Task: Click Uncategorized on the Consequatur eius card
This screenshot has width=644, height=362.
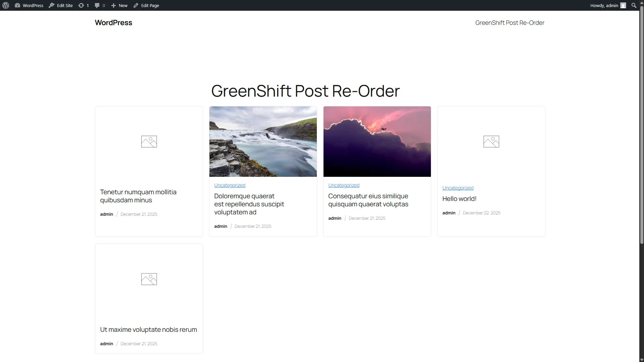Action: pyautogui.click(x=344, y=185)
